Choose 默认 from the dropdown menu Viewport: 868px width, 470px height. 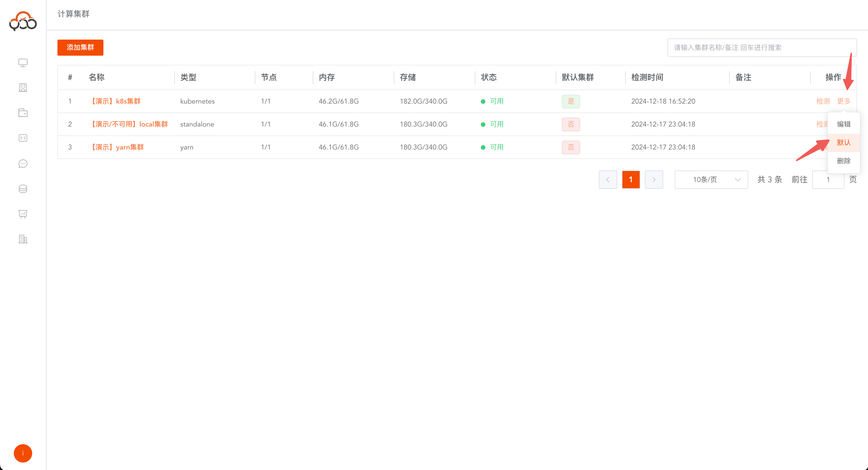pos(843,142)
